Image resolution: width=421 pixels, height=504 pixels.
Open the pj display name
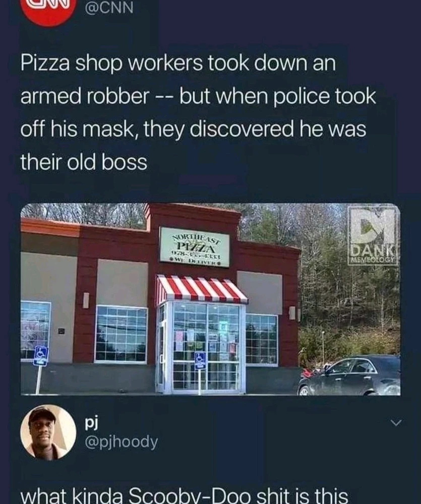[91, 423]
